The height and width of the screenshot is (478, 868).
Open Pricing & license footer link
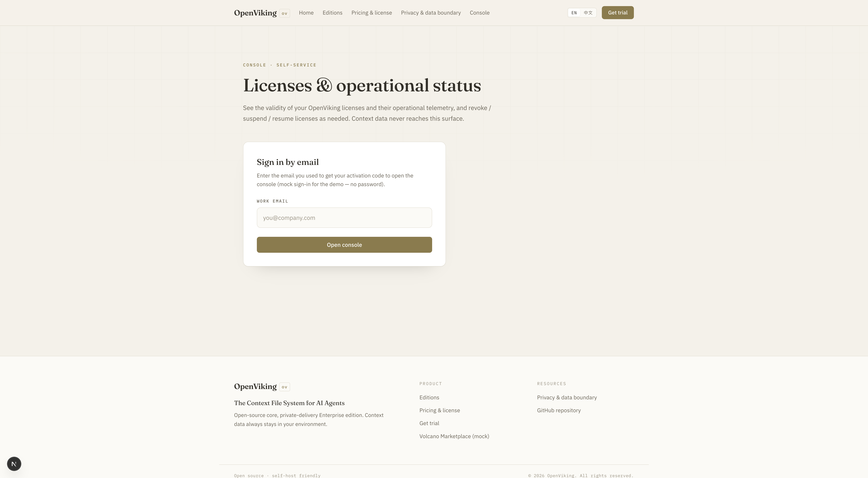pyautogui.click(x=440, y=410)
